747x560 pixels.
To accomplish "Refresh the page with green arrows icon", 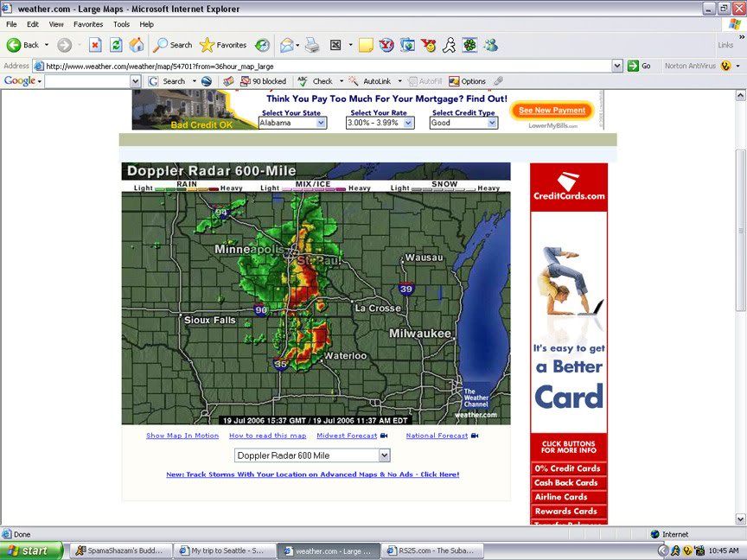I will tap(116, 45).
